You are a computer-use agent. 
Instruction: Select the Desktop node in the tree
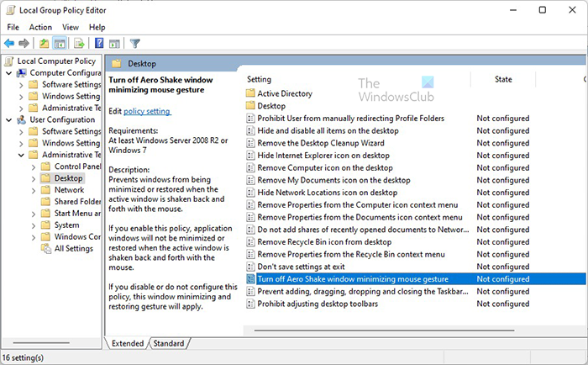tap(68, 178)
